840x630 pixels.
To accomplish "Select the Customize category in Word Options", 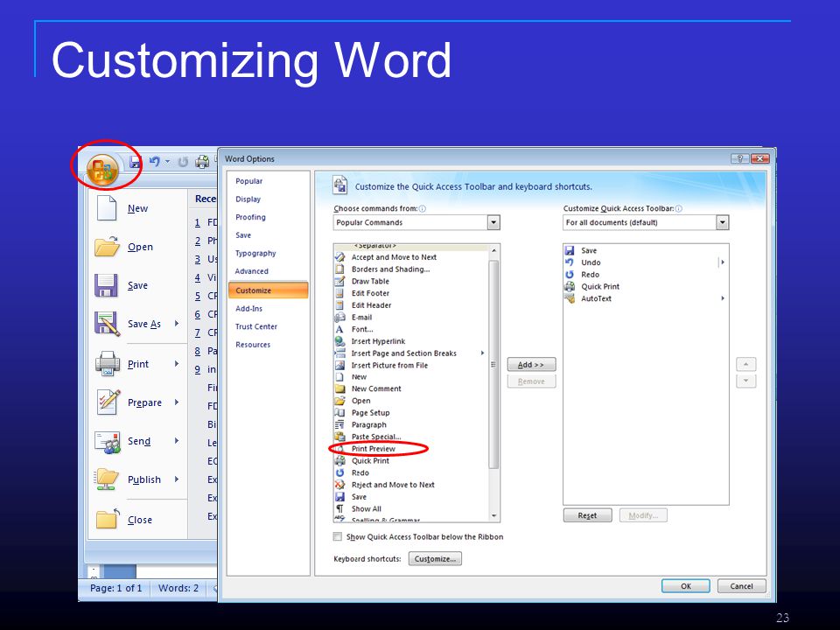I will coord(268,290).
